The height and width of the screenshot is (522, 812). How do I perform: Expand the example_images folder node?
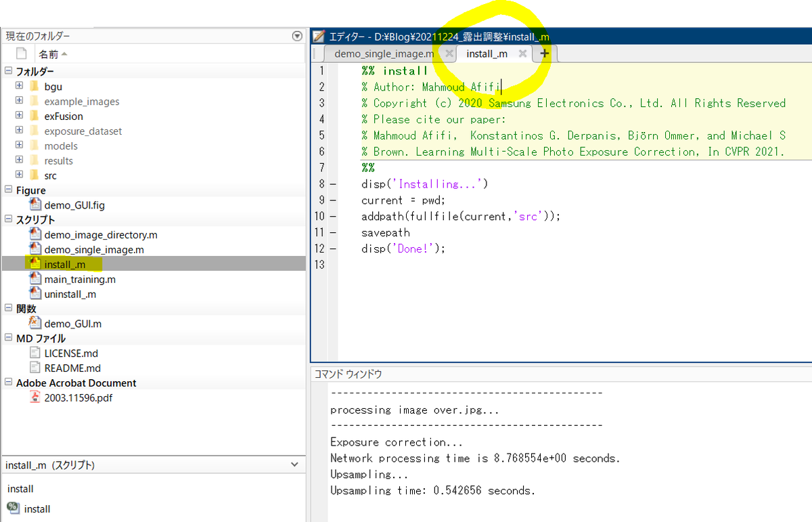tap(19, 101)
